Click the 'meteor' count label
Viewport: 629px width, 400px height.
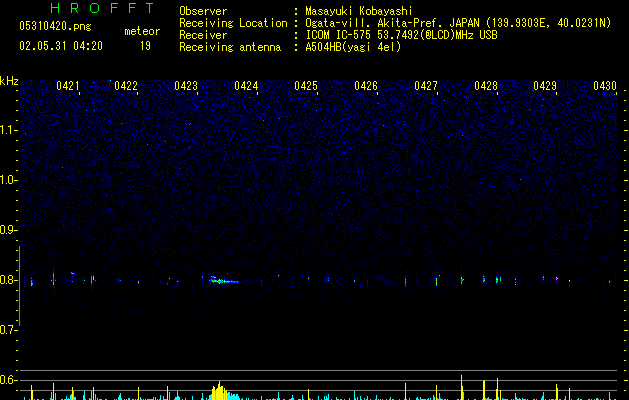point(142,31)
